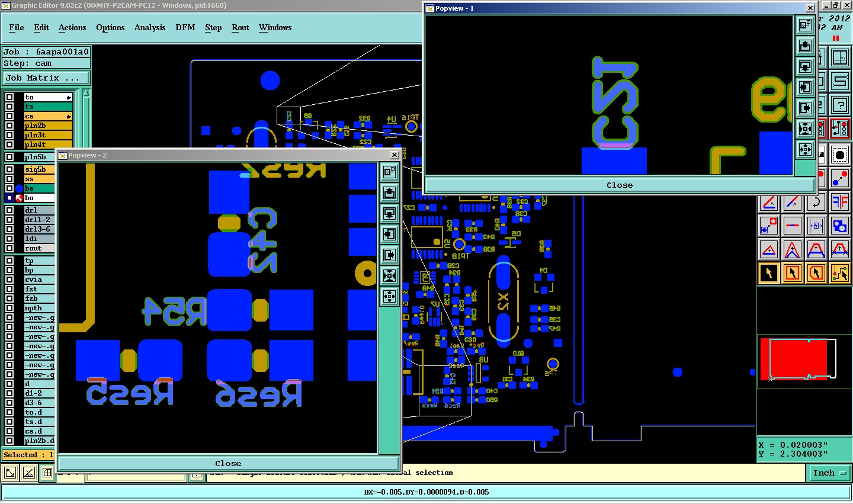
Task: Click the layer list vertical scrollbar
Action: 86,118
